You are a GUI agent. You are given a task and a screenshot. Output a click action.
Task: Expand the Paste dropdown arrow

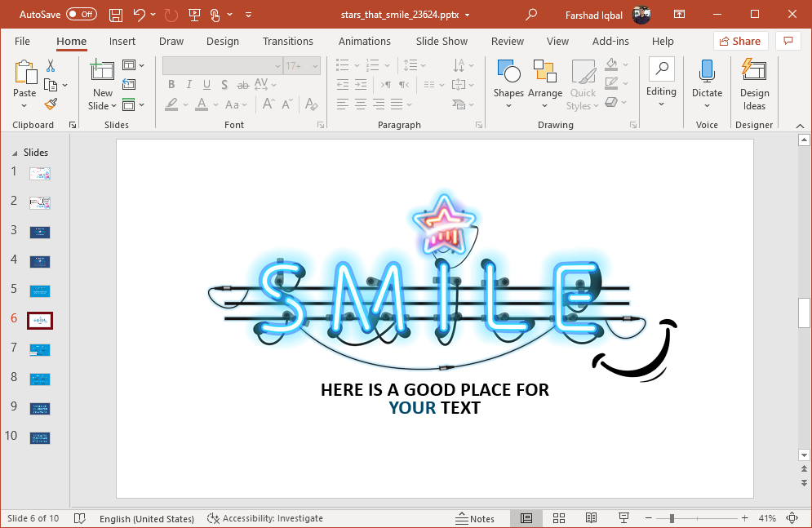24,106
